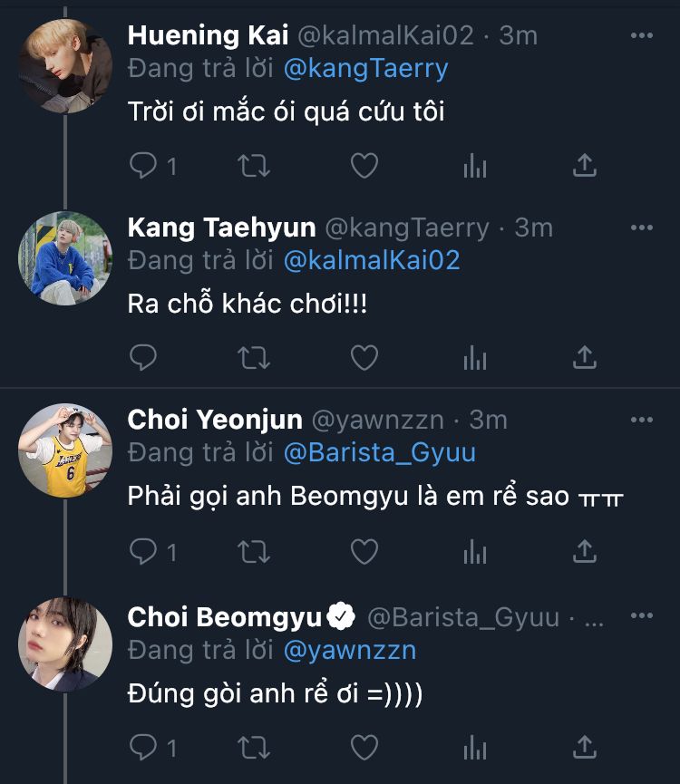The height and width of the screenshot is (784, 680).
Task: View analytics of Choi Yeonjun's tweet
Action: click(x=475, y=550)
